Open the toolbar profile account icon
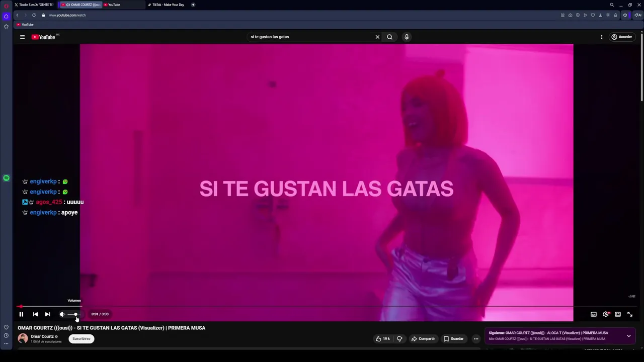Screen dimensions: 644x362 615,15
